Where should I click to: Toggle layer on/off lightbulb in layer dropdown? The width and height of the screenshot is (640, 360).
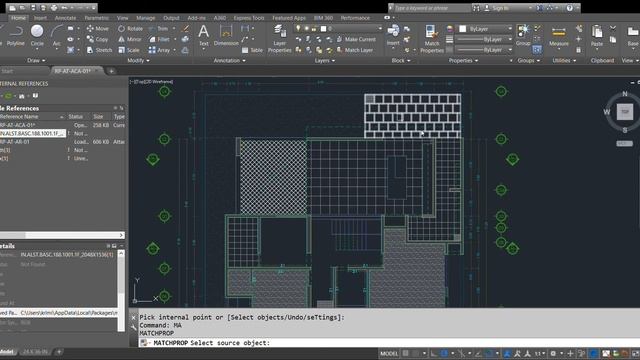pyautogui.click(x=298, y=28)
